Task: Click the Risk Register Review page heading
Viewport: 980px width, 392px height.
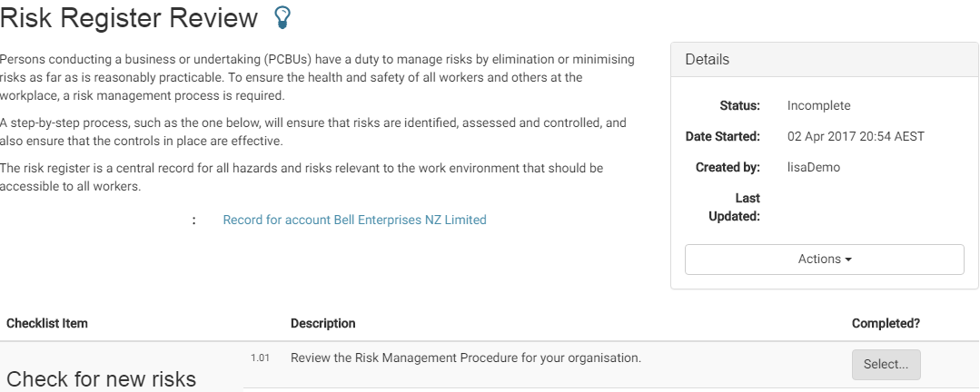Action: pos(129,17)
